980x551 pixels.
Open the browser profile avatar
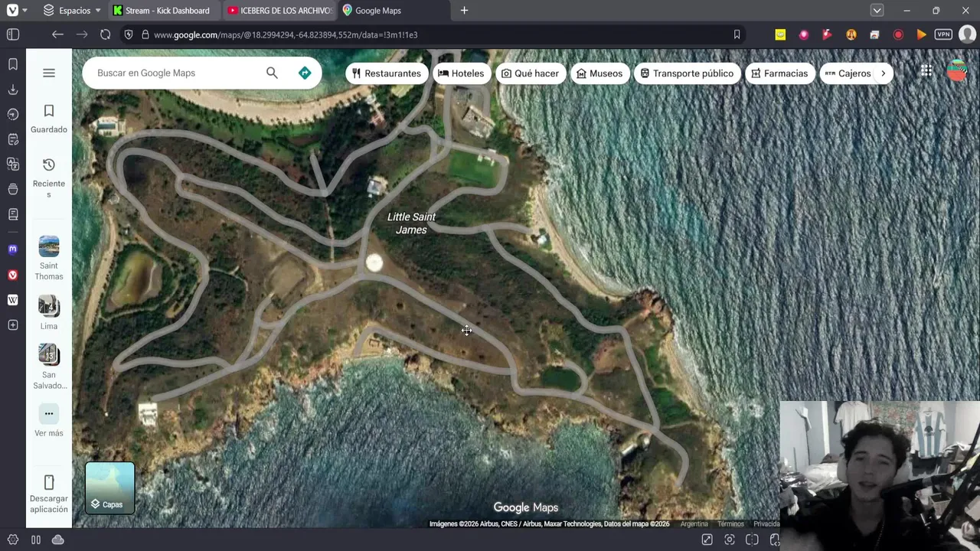click(x=966, y=34)
